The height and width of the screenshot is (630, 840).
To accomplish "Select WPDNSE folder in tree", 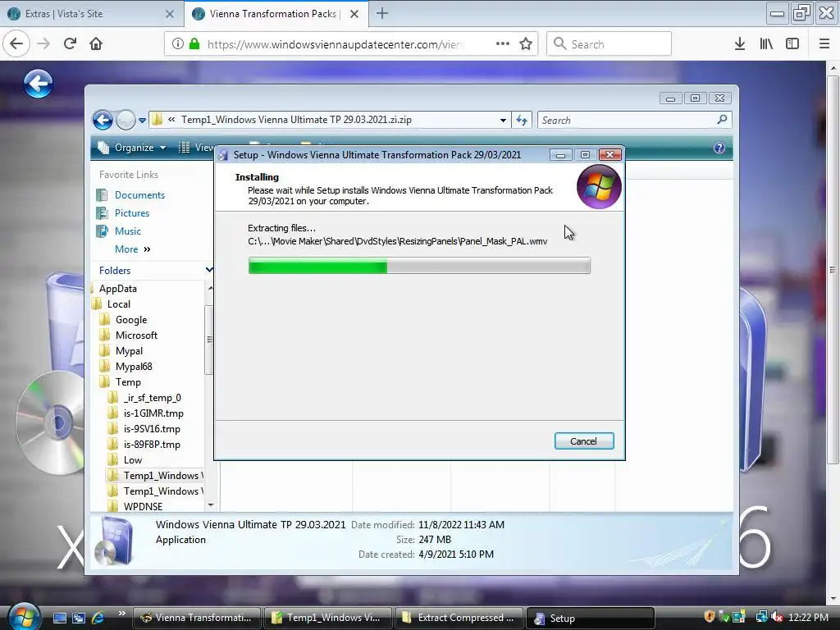I will coord(143,506).
